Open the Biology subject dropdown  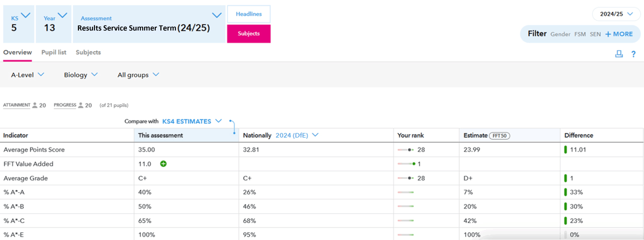click(80, 75)
